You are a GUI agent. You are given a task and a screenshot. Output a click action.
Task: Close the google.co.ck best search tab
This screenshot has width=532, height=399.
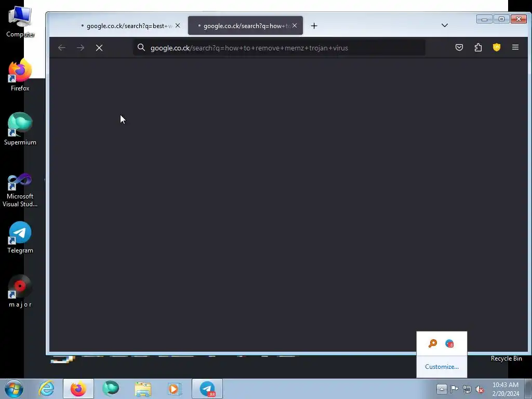tap(178, 25)
